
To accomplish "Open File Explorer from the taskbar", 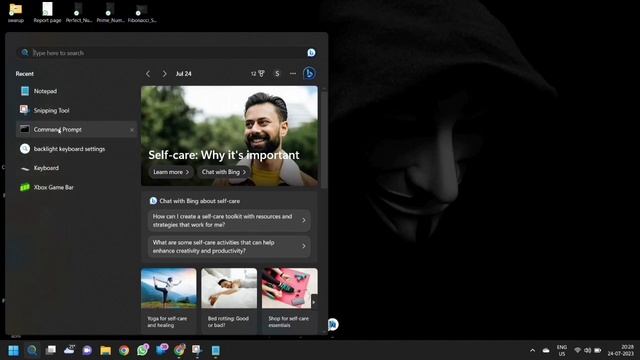I will point(105,350).
